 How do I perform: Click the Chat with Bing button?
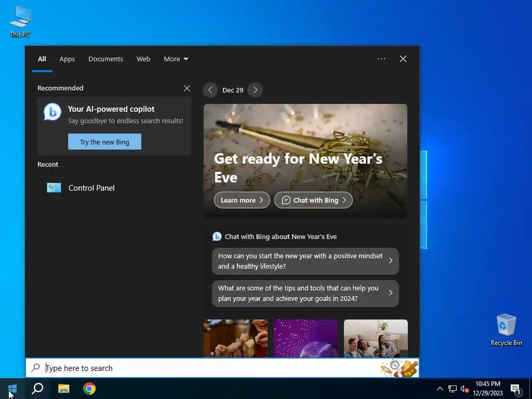(x=313, y=200)
